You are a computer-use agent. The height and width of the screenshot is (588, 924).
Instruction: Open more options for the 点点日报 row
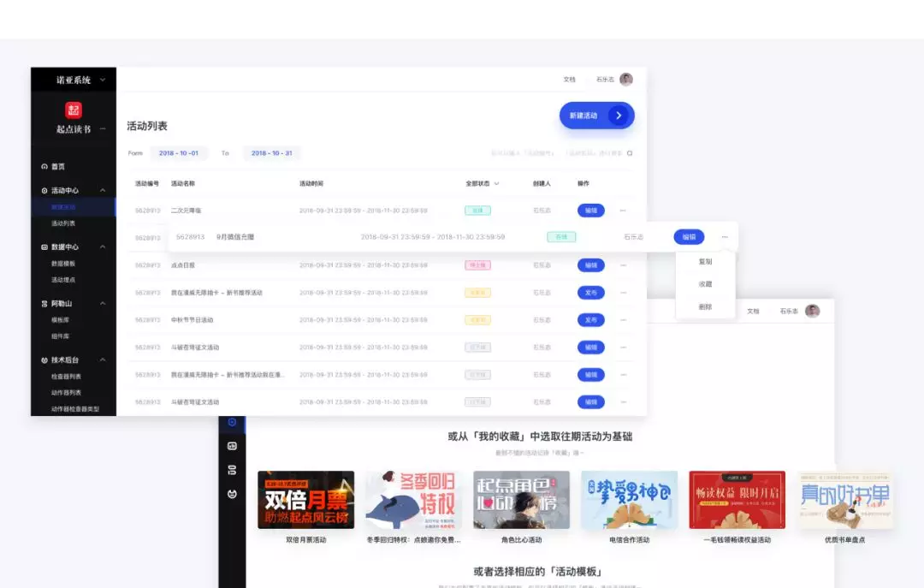point(623,265)
